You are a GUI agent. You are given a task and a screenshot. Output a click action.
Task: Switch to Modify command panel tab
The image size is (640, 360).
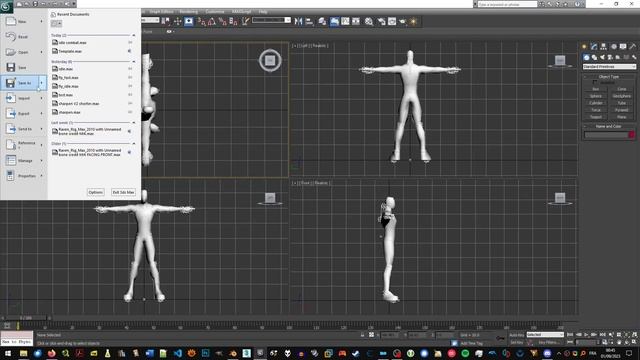[594, 47]
